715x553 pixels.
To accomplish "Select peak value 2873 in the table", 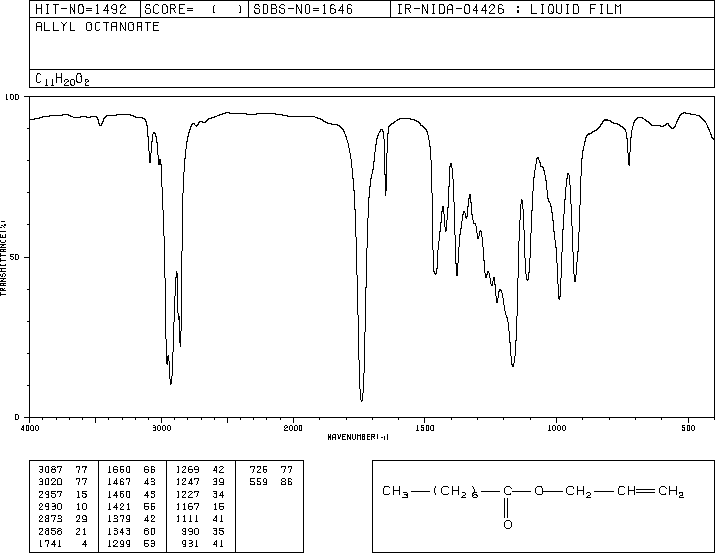I will (50, 519).
